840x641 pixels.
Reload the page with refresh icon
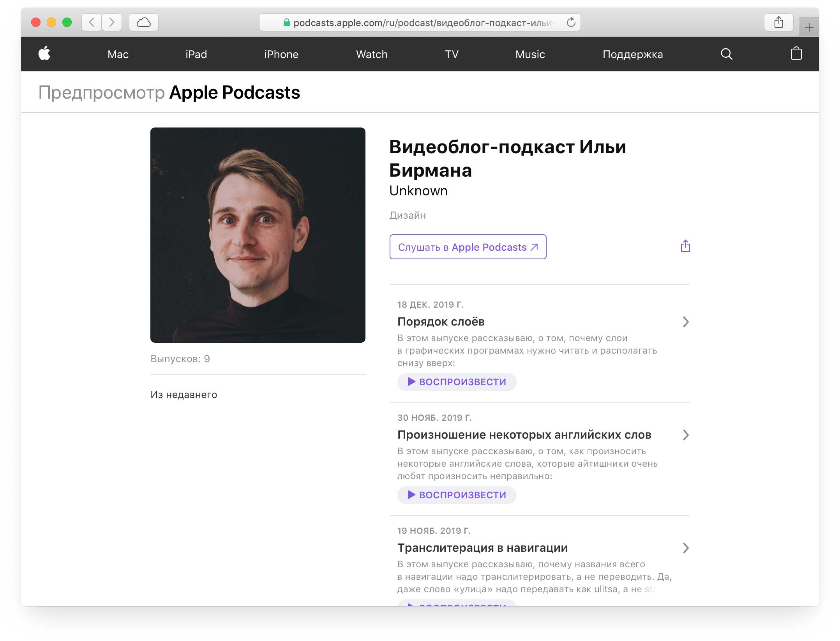(571, 22)
